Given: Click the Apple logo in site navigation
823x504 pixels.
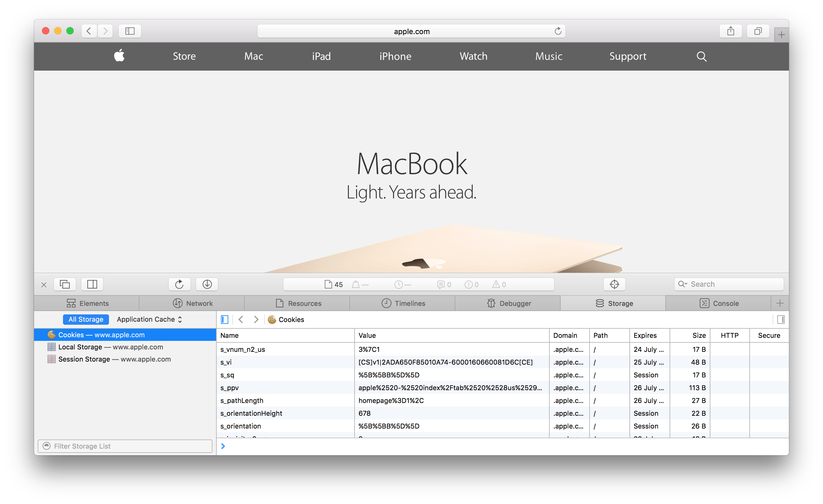Looking at the screenshot, I should 119,56.
